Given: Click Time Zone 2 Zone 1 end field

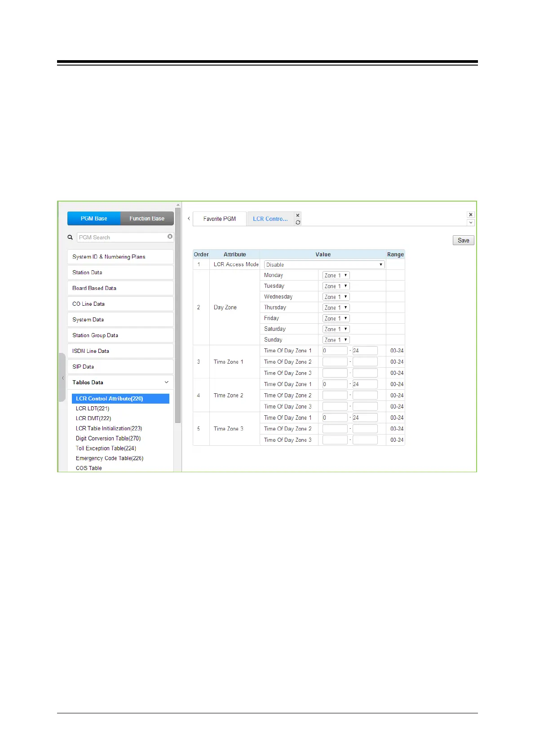Looking at the screenshot, I should 365,384.
